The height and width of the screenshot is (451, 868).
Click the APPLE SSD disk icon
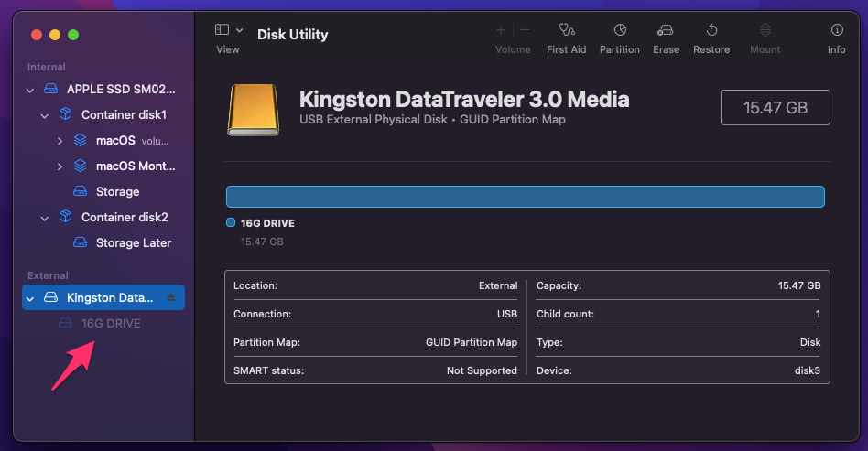51,89
